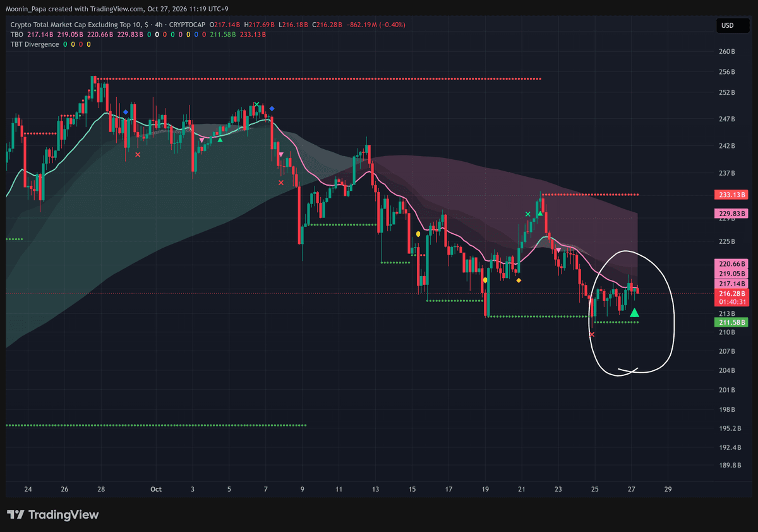The width and height of the screenshot is (758, 532).
Task: Click the red dotted resistance line at 256B
Action: [x=319, y=79]
